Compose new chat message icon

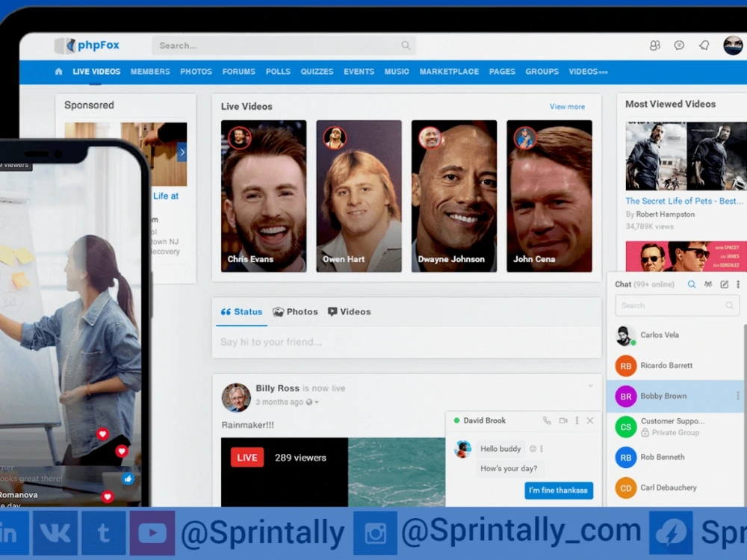[724, 284]
